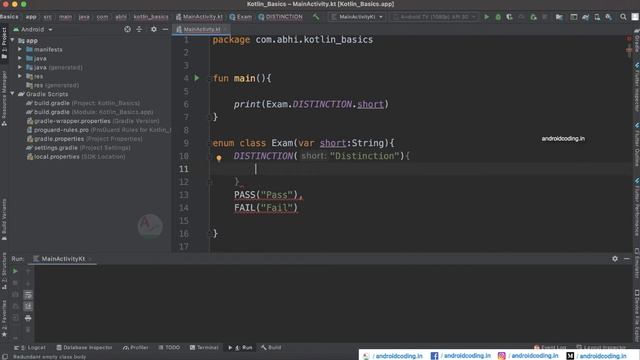This screenshot has width=640, height=360.
Task: Click the collapse all icon in Project panel
Action: pos(139,29)
